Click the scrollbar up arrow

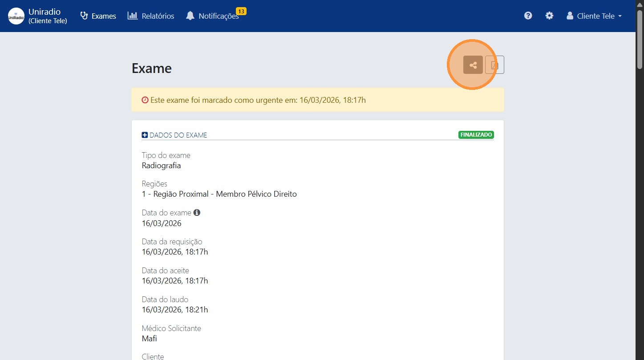click(x=640, y=4)
